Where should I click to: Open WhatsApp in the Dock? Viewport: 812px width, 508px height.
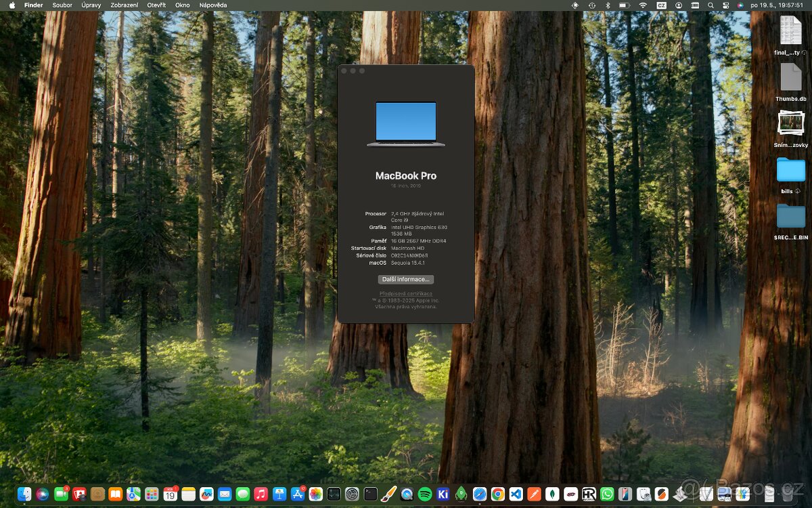point(607,494)
